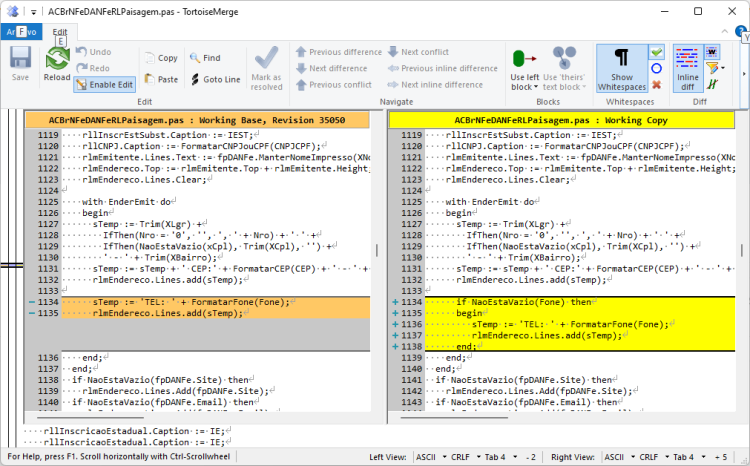This screenshot has height=466, width=750.
Task: Click the left pane horizontal scrollbar
Action: pyautogui.click(x=90, y=418)
